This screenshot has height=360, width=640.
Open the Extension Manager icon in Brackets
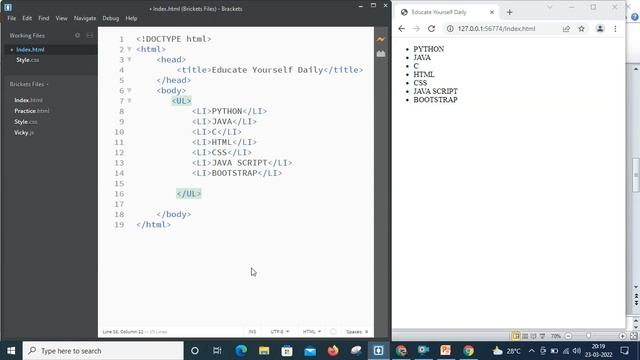point(380,53)
